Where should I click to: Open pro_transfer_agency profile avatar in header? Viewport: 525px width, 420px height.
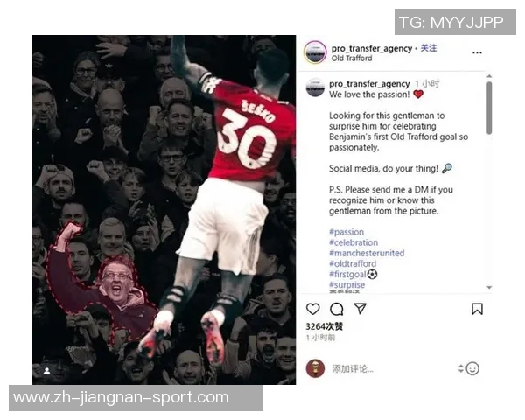pyautogui.click(x=315, y=52)
